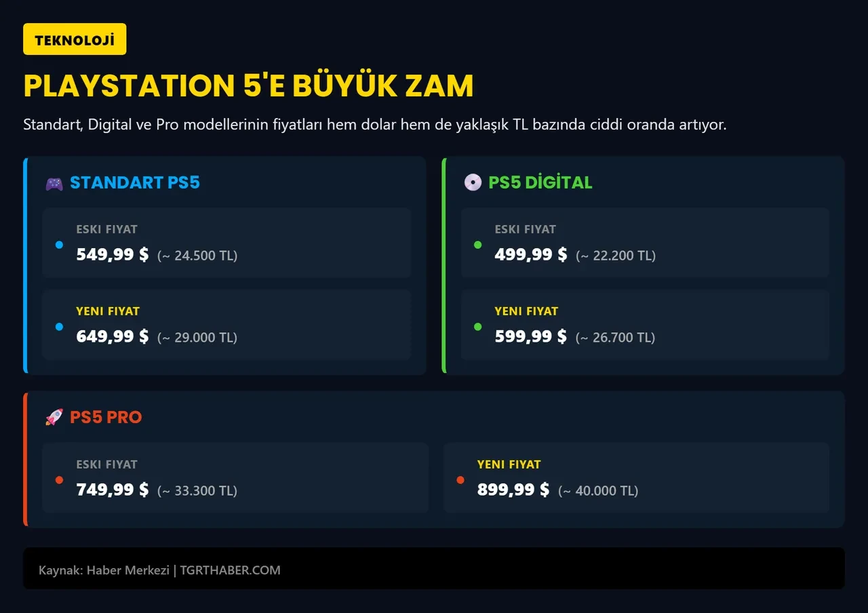The height and width of the screenshot is (613, 868).
Task: Click the red dot beside 899,99 $
Action: (460, 480)
